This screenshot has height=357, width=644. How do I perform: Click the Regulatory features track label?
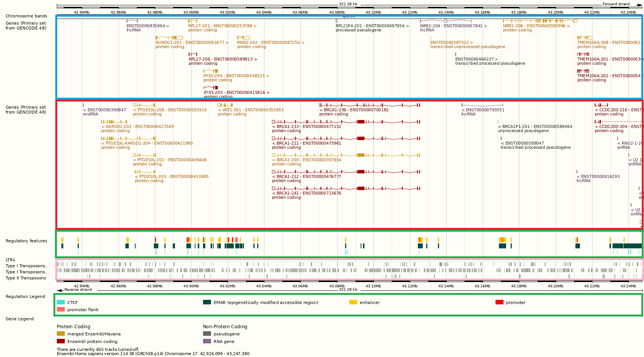27,241
